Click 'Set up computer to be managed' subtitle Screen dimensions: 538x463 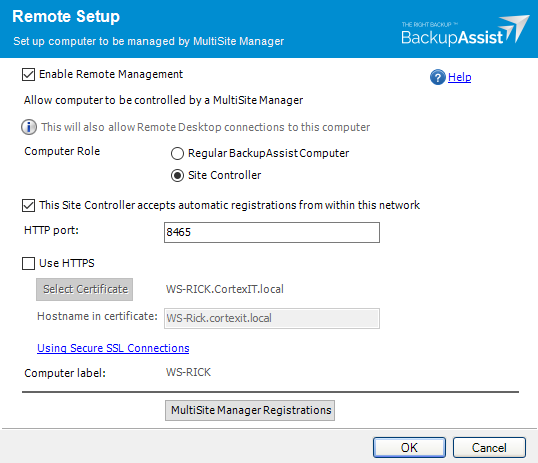(149, 41)
